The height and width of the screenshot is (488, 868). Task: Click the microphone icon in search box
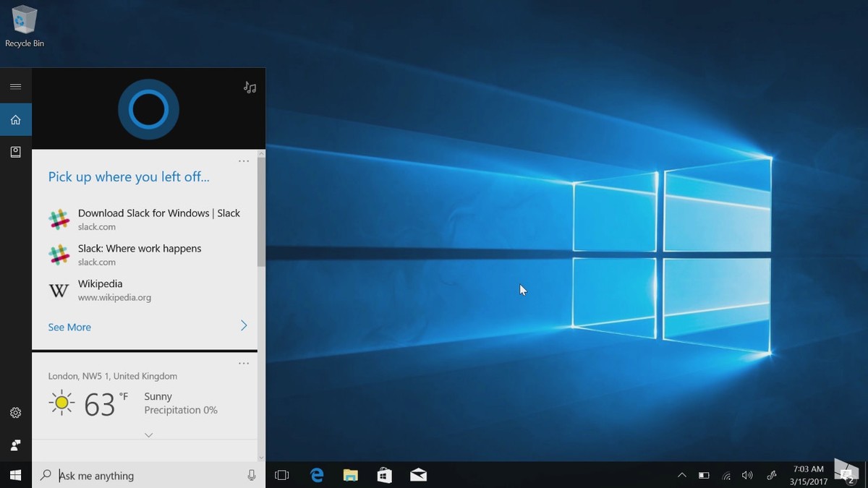point(251,475)
